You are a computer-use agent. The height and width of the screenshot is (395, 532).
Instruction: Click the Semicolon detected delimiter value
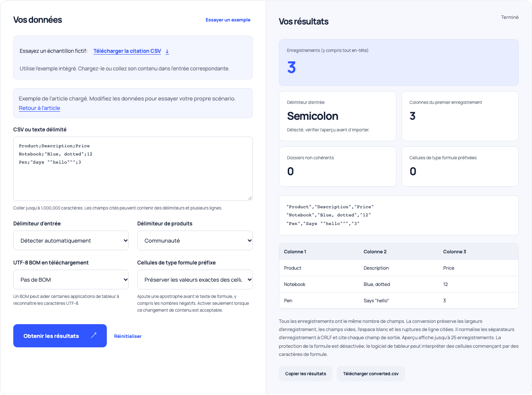pos(312,116)
